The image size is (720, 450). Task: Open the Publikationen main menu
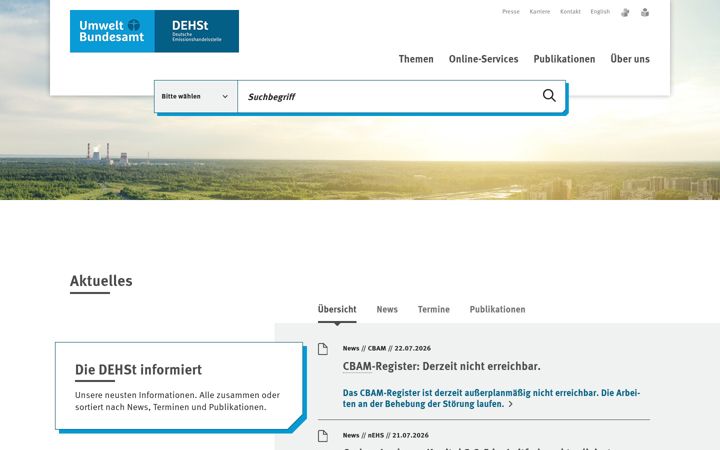coord(564,59)
